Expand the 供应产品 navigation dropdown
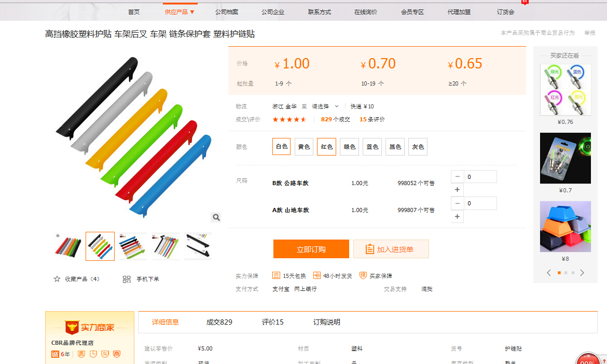Screen dimensions: 607x364 [x=180, y=12]
